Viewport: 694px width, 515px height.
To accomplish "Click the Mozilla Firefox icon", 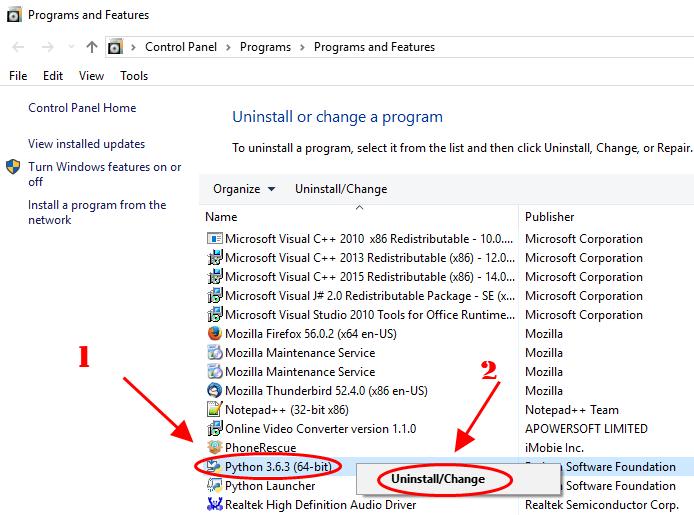I will 215,333.
